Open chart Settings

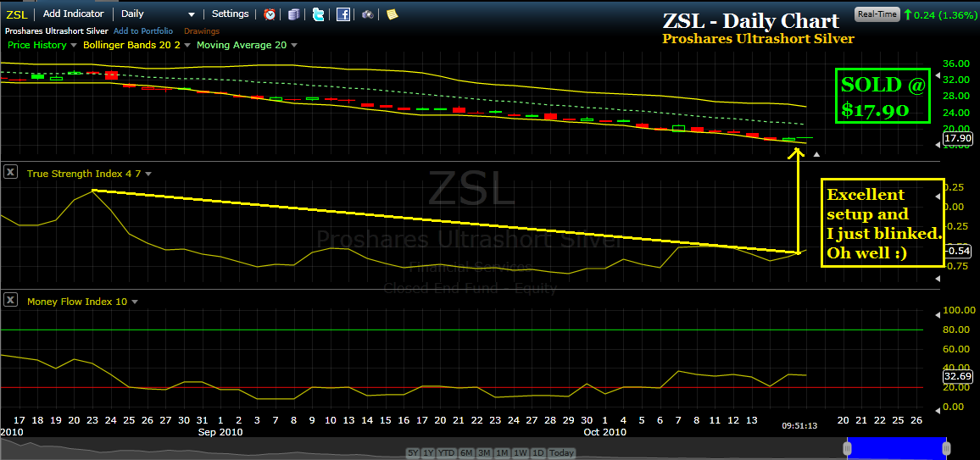point(230,14)
